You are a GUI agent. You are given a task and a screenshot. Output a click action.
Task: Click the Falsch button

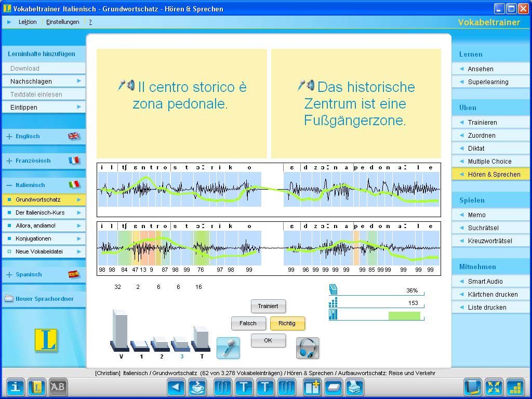coord(248,323)
